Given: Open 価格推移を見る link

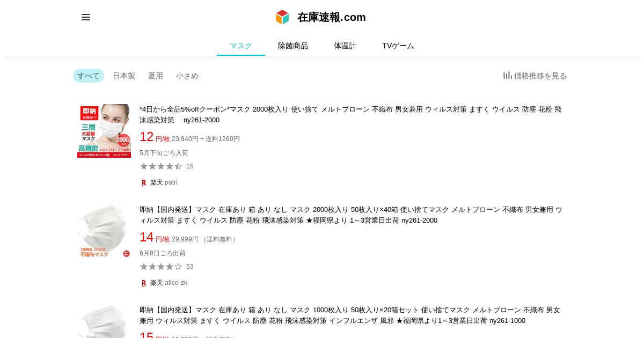Looking at the screenshot, I should pyautogui.click(x=540, y=76).
